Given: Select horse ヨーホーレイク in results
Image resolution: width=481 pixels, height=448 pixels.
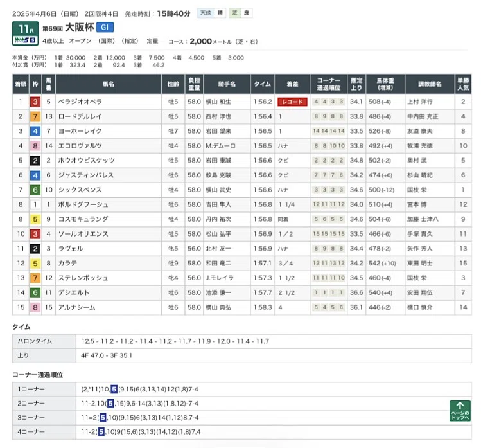Looking at the screenshot, I should (x=80, y=131).
